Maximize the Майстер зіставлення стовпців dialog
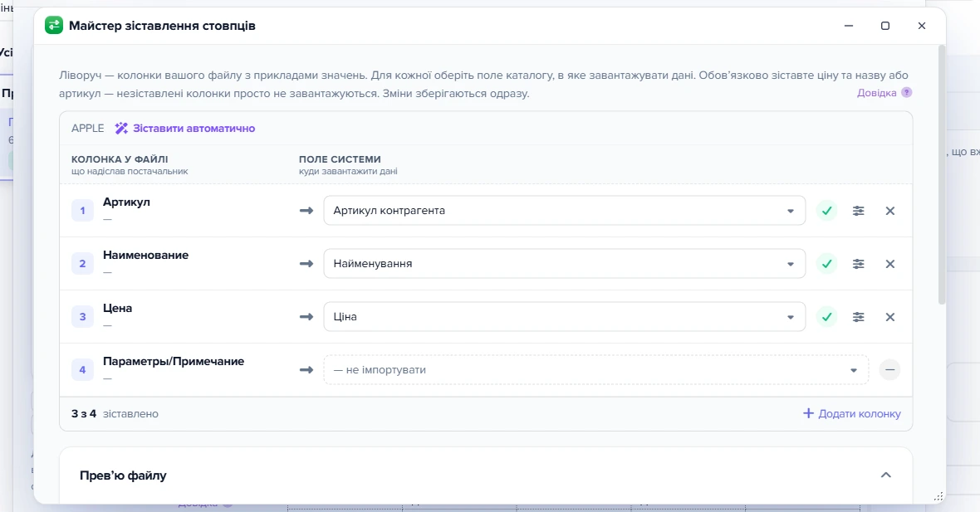The image size is (980, 512). pos(885,26)
